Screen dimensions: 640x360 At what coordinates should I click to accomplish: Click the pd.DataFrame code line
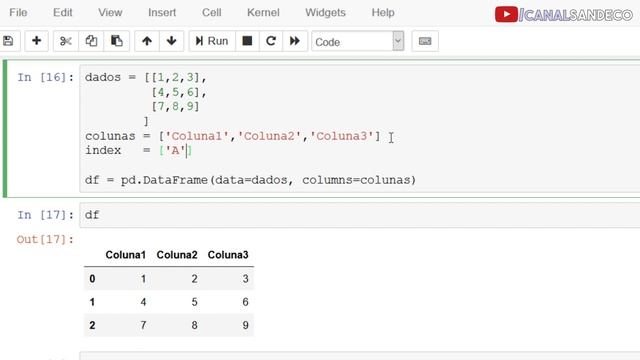pyautogui.click(x=251, y=180)
